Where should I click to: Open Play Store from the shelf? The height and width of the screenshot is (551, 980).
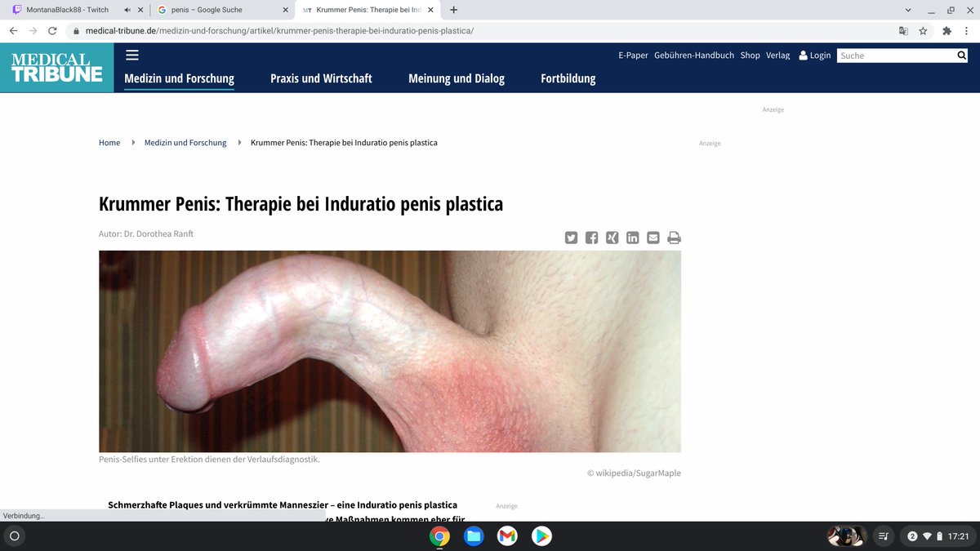click(541, 536)
